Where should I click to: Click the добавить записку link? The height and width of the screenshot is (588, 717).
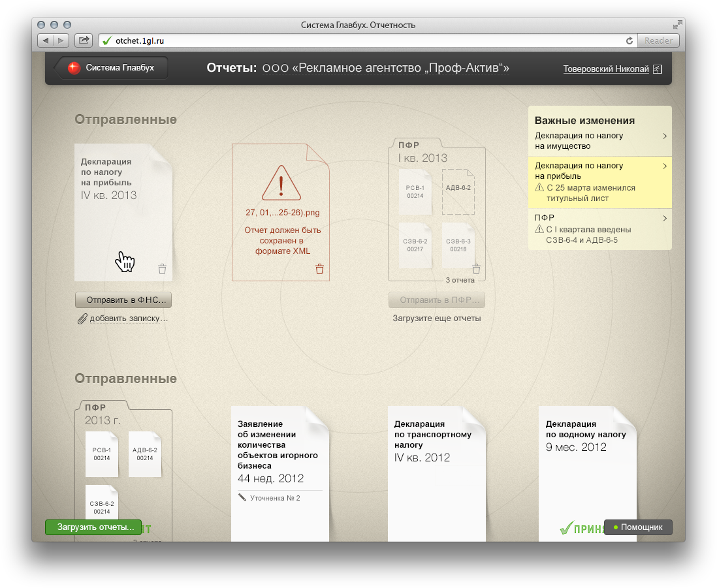pyautogui.click(x=129, y=318)
